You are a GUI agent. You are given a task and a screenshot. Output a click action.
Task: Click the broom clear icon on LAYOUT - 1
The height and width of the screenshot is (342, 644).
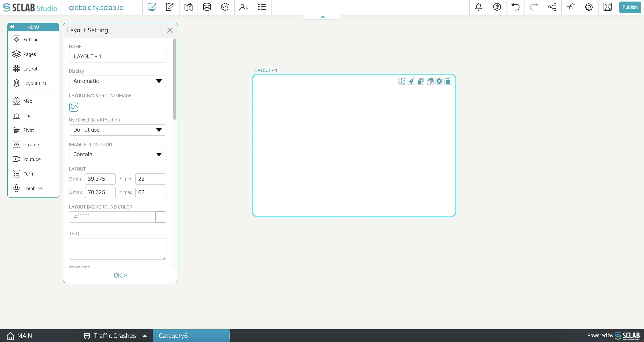point(411,81)
